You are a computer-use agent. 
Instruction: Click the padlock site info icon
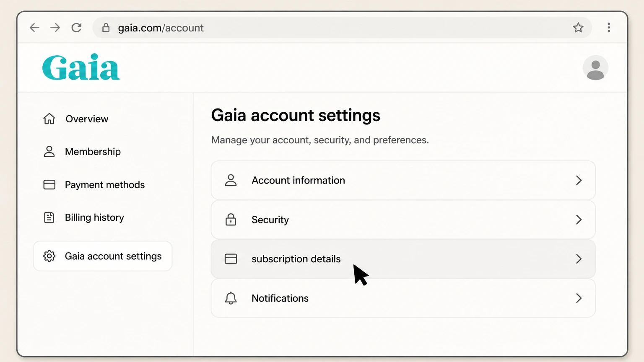(106, 28)
